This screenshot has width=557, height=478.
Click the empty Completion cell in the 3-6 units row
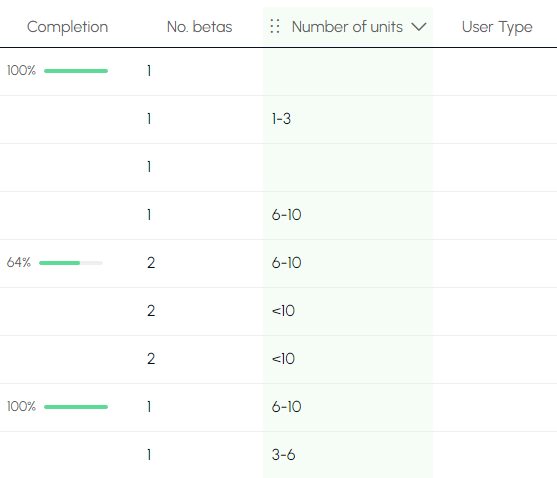tap(67, 455)
